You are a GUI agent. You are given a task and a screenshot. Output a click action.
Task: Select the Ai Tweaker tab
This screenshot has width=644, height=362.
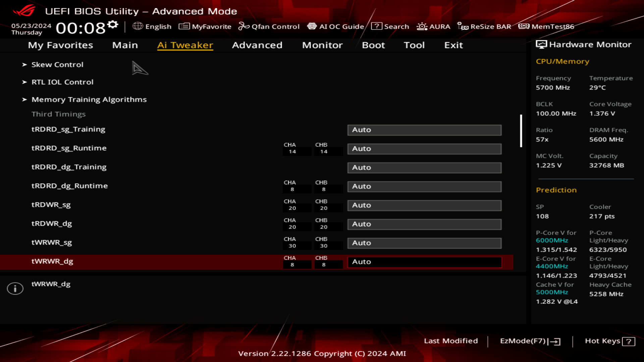tap(185, 45)
